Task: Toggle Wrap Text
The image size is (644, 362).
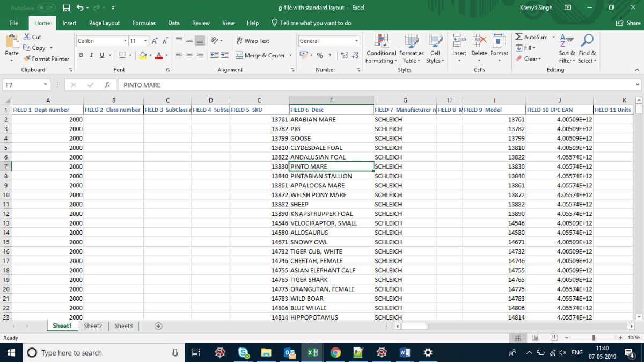Action: tap(253, 41)
